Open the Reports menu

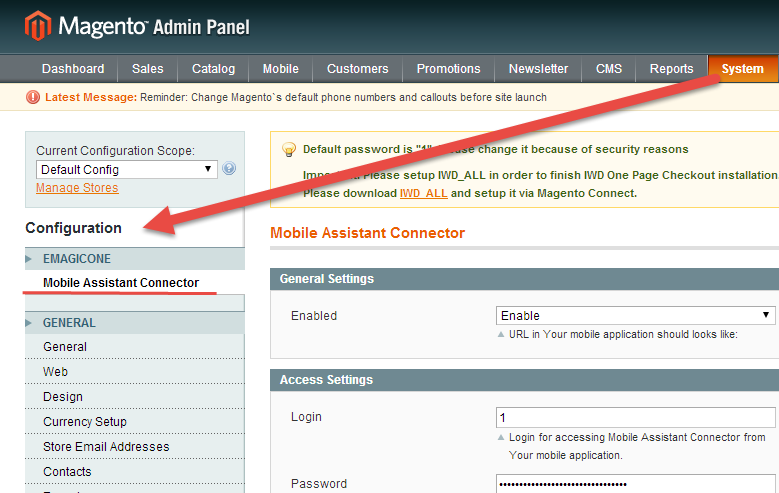point(672,69)
